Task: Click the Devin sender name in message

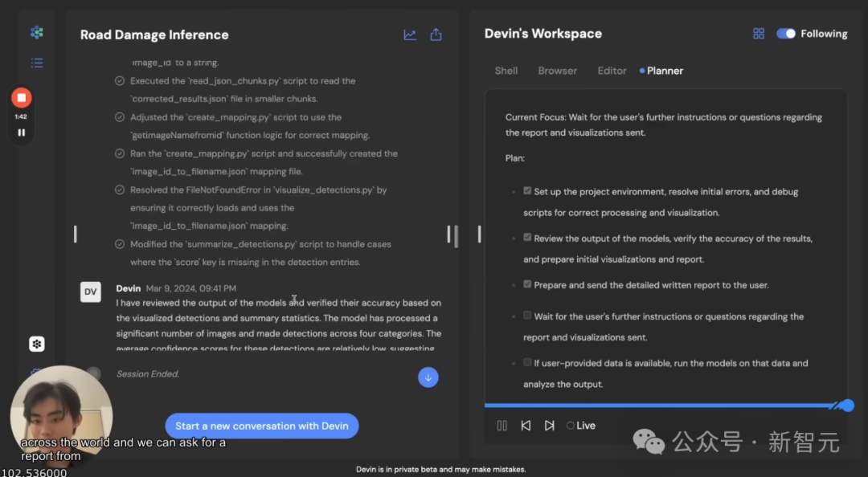Action: pos(129,288)
